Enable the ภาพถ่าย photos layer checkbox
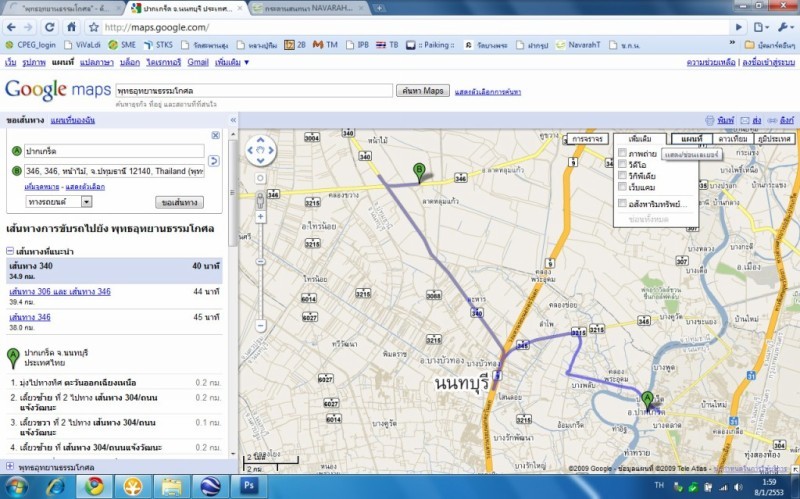 622,153
